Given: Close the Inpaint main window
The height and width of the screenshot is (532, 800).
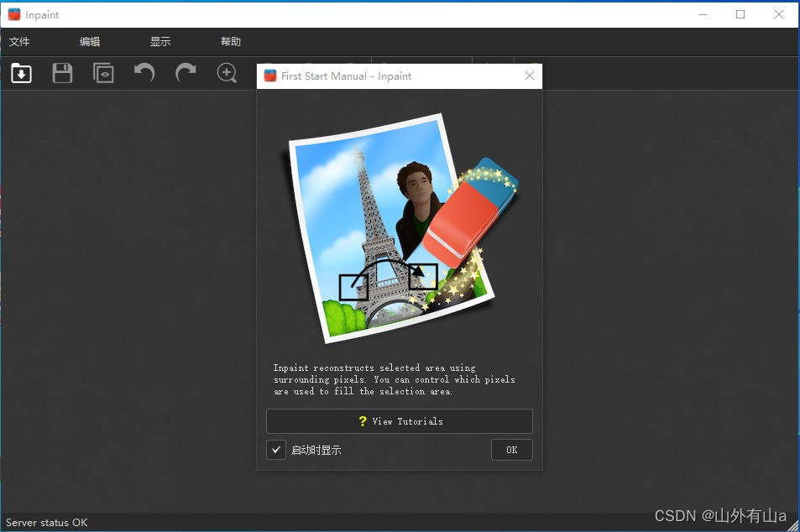Looking at the screenshot, I should click(778, 14).
